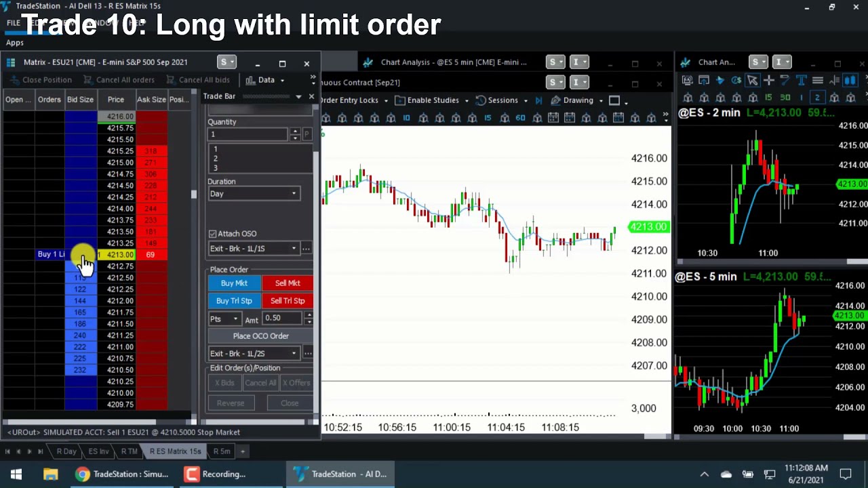
Task: Click the horizontal lines icon in right chart toolbar
Action: pyautogui.click(x=817, y=81)
